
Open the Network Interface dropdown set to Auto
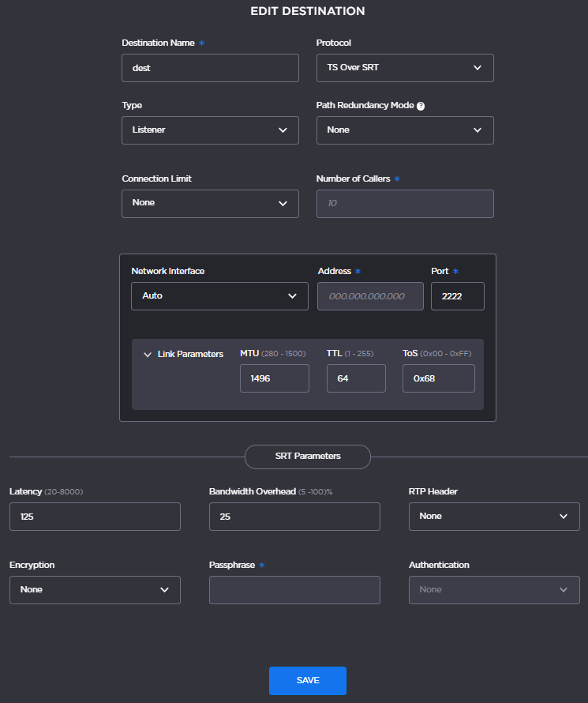(x=219, y=295)
